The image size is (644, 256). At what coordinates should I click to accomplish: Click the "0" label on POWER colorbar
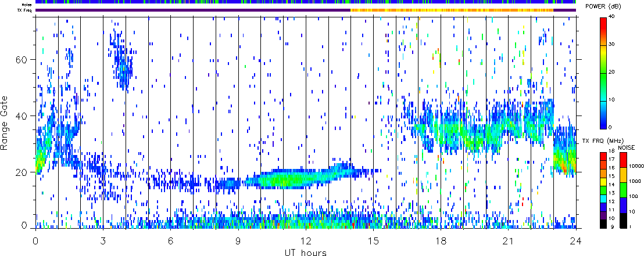click(611, 128)
